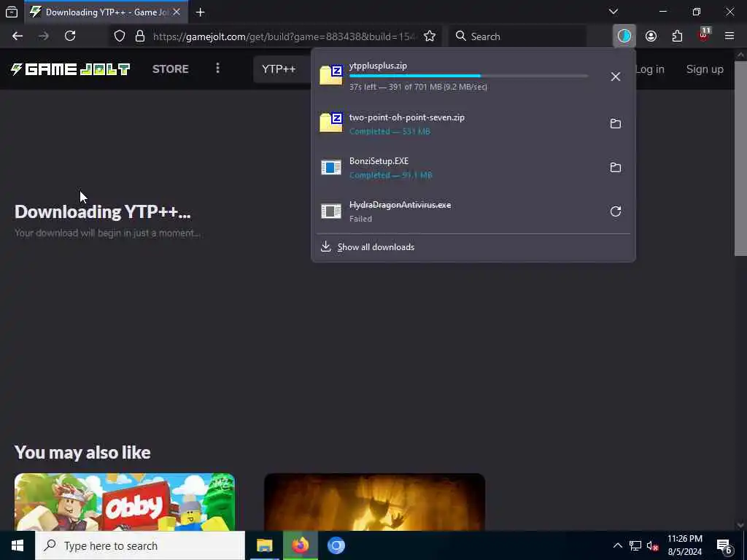747x560 pixels.
Task: Open File Explorer from the taskbar
Action: point(264,545)
